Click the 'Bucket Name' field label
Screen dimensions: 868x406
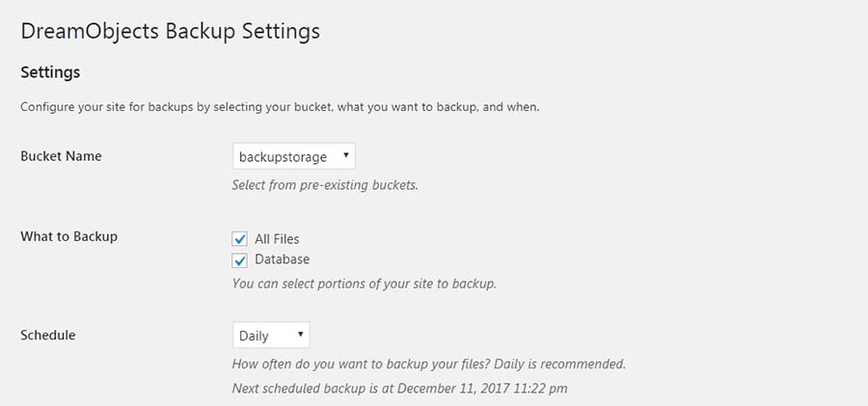coord(61,156)
